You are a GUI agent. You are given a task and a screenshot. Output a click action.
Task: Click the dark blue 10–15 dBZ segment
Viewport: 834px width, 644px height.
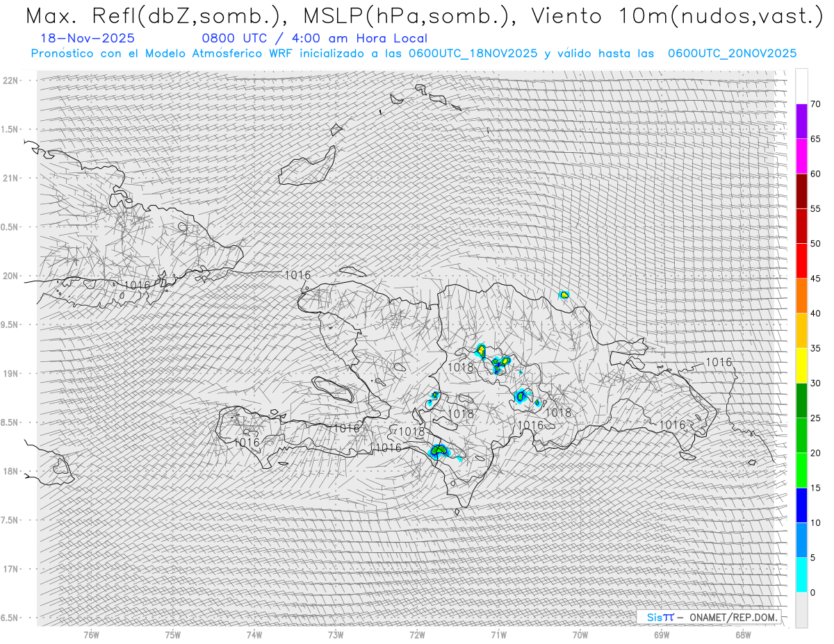801,505
